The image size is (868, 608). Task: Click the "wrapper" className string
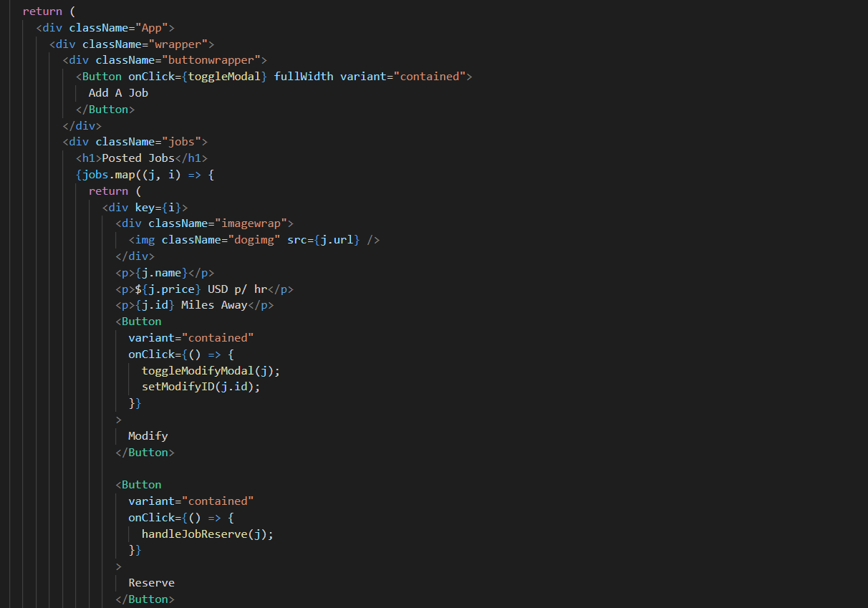click(178, 44)
